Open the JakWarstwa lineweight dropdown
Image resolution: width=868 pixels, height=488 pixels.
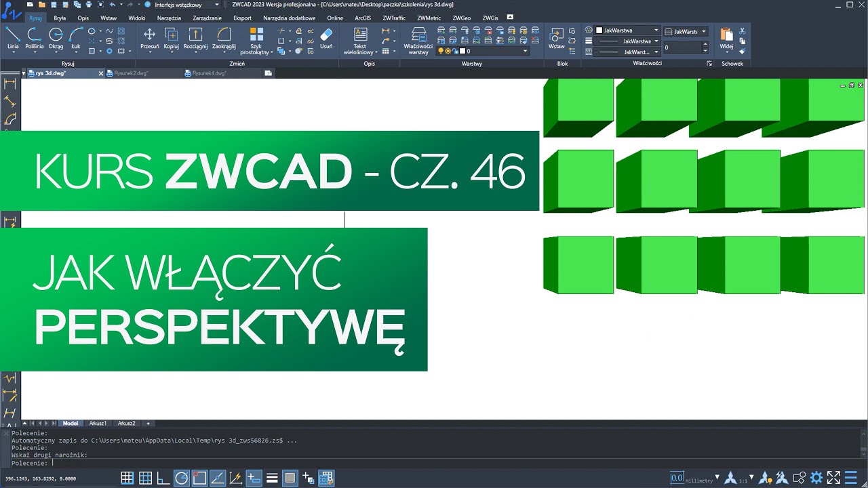[656, 41]
